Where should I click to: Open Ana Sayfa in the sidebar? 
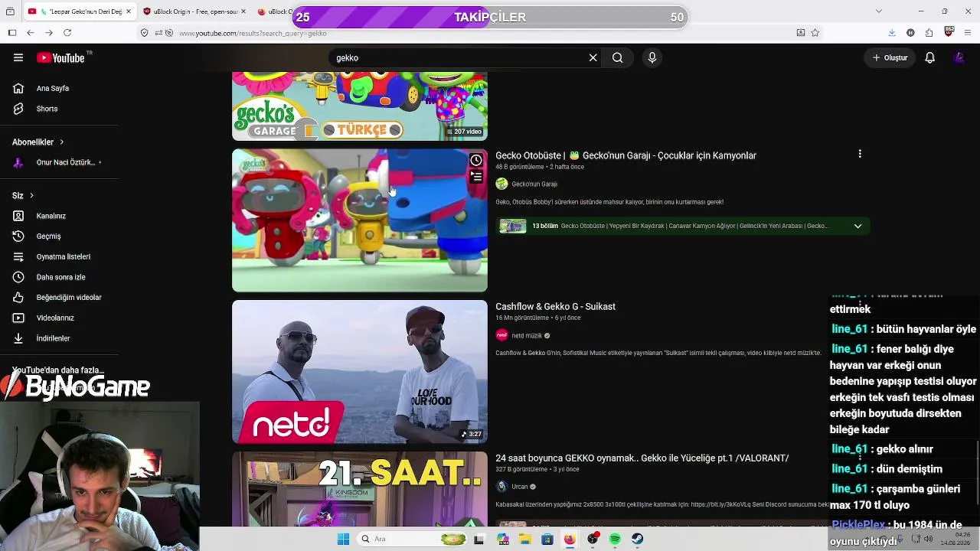point(59,88)
